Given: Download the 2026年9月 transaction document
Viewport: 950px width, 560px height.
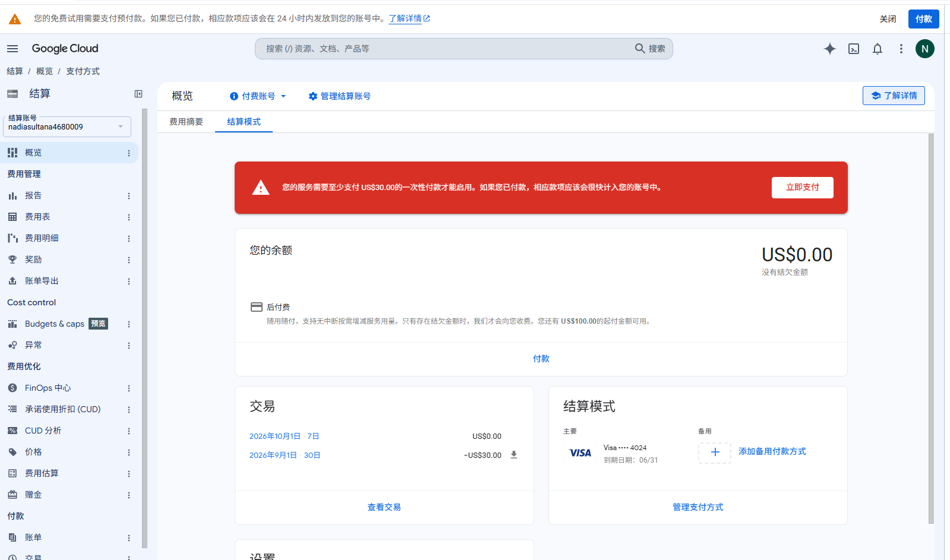Looking at the screenshot, I should 514,455.
